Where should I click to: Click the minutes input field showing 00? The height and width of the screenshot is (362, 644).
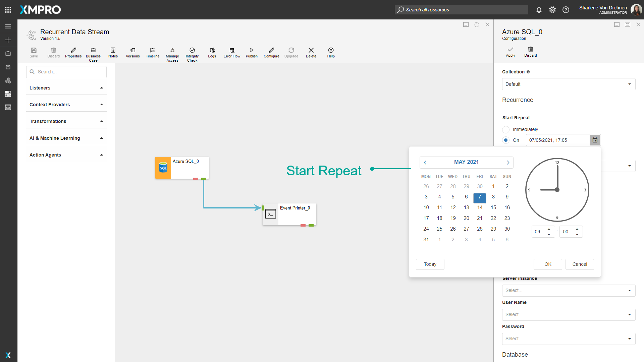[x=567, y=232]
